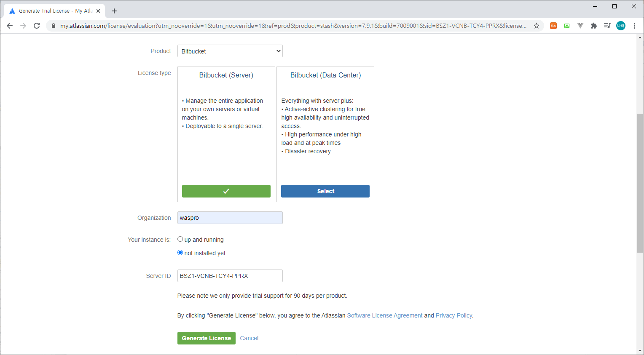Viewport: 644px width, 355px height.
Task: Click the Atlassian favicon on the tab
Action: pos(12,11)
